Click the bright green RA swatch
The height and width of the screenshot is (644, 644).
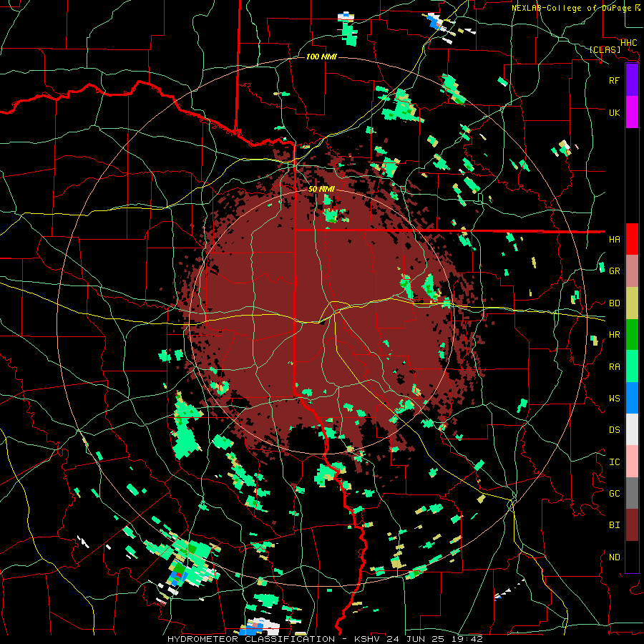(632, 366)
